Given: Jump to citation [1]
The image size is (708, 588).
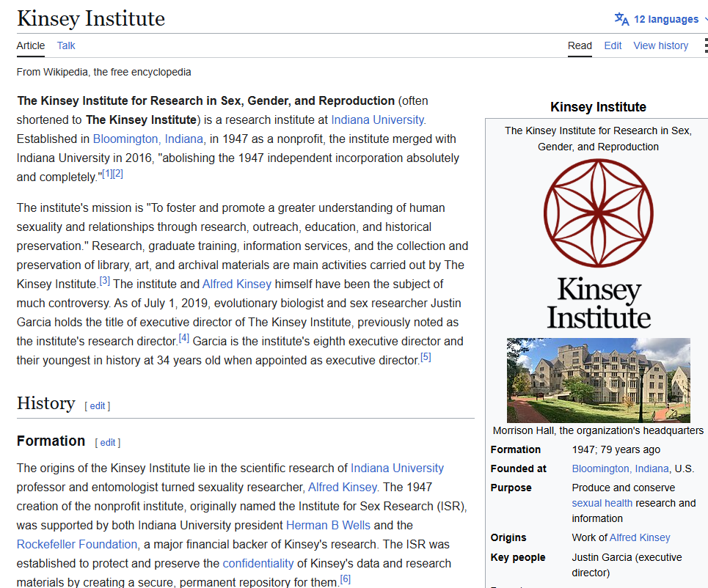Looking at the screenshot, I should [x=107, y=174].
